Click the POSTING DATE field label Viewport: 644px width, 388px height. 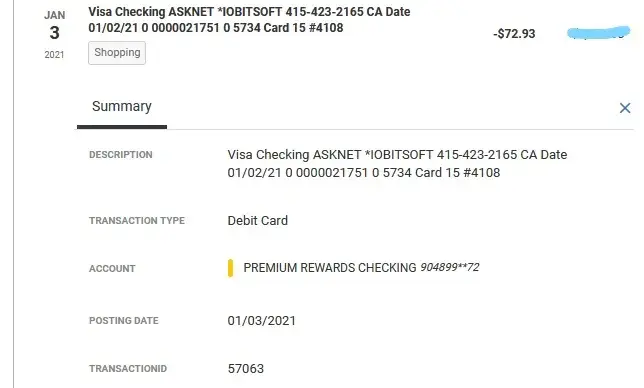[x=124, y=321]
